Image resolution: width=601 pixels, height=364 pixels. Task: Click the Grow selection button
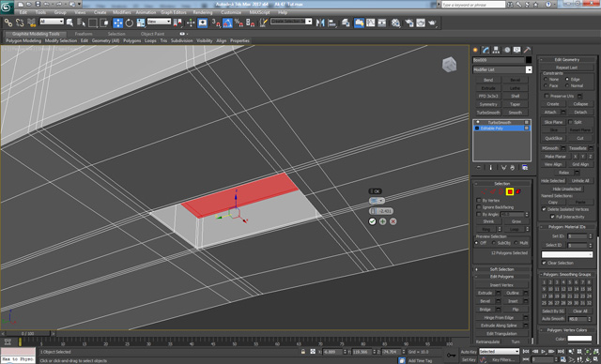516,221
